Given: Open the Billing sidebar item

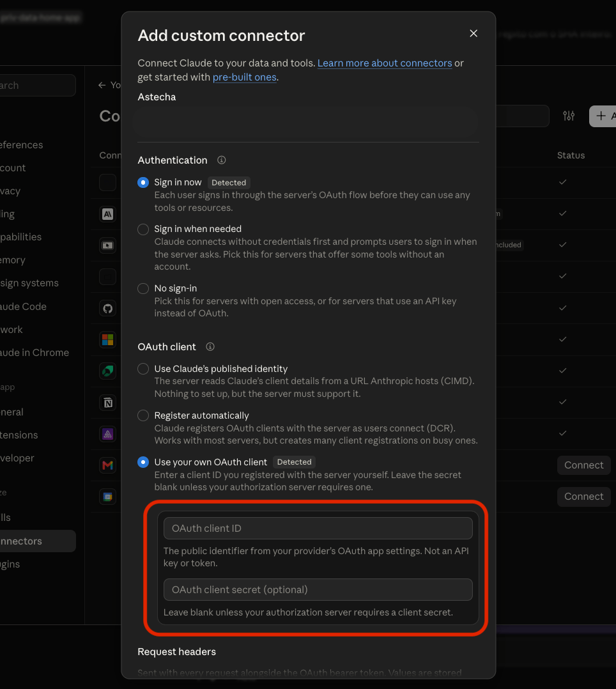Looking at the screenshot, I should tap(8, 214).
